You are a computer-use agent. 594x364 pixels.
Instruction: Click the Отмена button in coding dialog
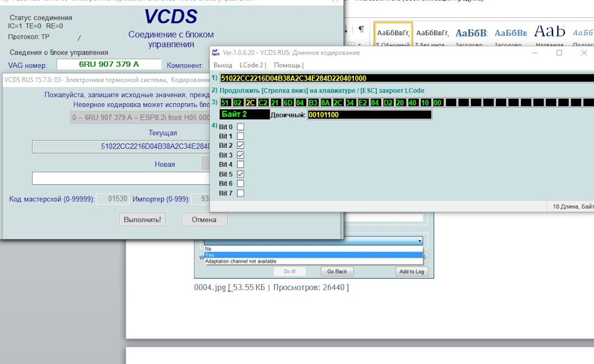pyautogui.click(x=204, y=219)
